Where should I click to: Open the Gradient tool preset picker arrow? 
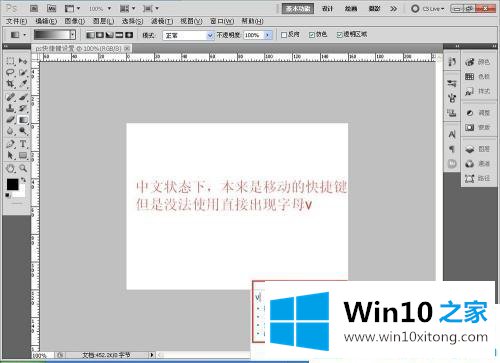(25, 35)
